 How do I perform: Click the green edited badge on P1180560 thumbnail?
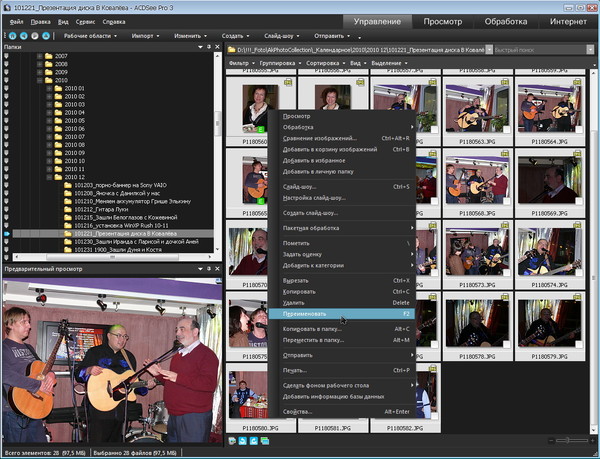261,130
